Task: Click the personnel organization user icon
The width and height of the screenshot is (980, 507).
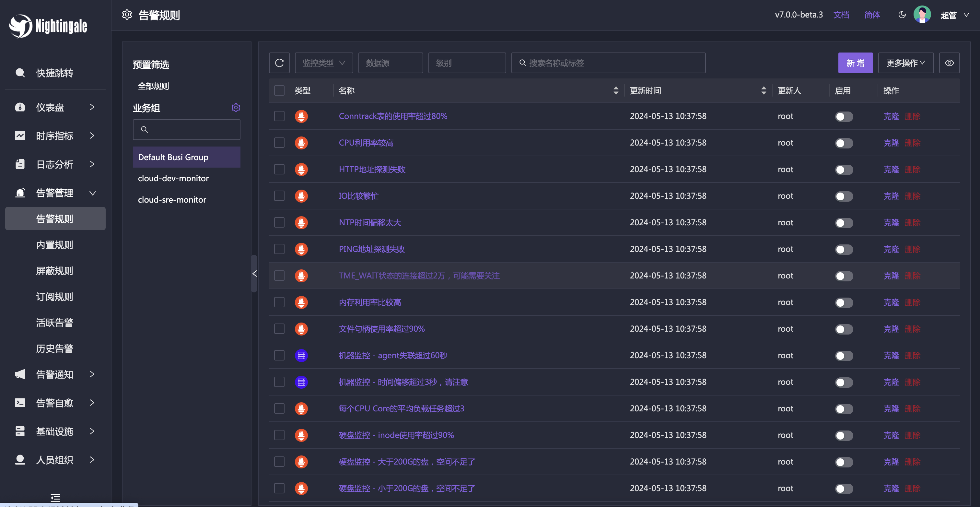Action: pos(20,460)
